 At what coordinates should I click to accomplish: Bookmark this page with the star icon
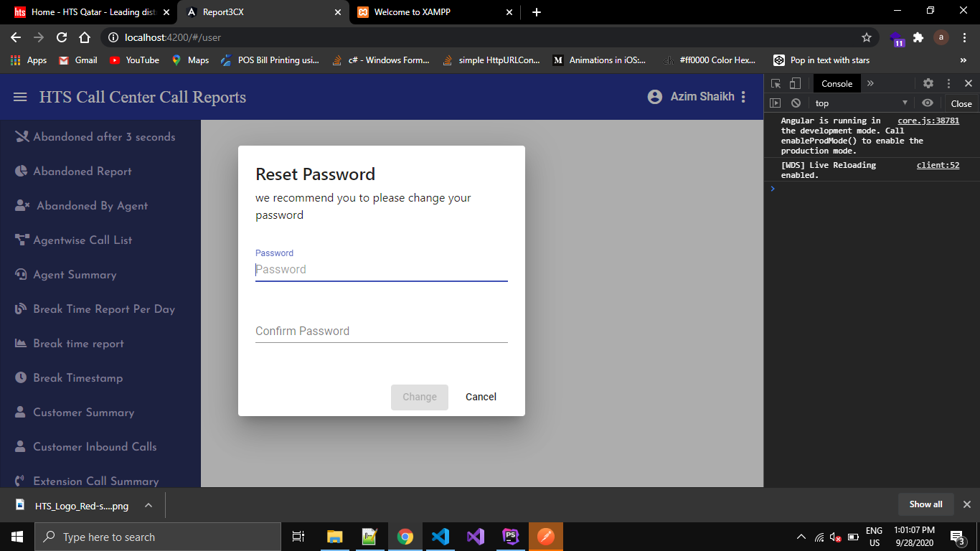click(x=866, y=37)
